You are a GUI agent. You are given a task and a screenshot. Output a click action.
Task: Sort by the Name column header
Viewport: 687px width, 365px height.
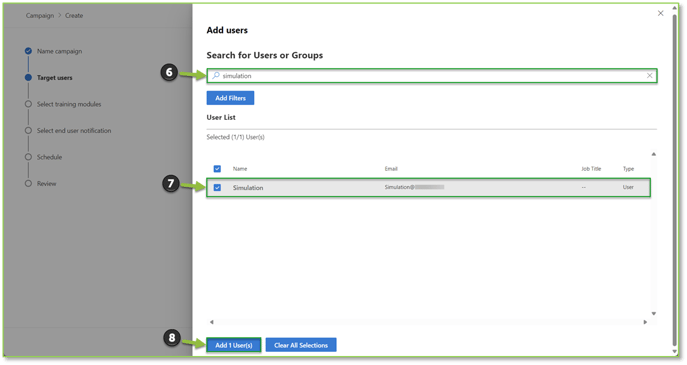[240, 169]
